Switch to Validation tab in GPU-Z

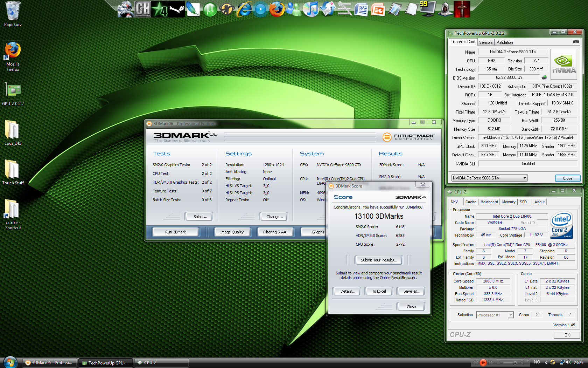[504, 42]
